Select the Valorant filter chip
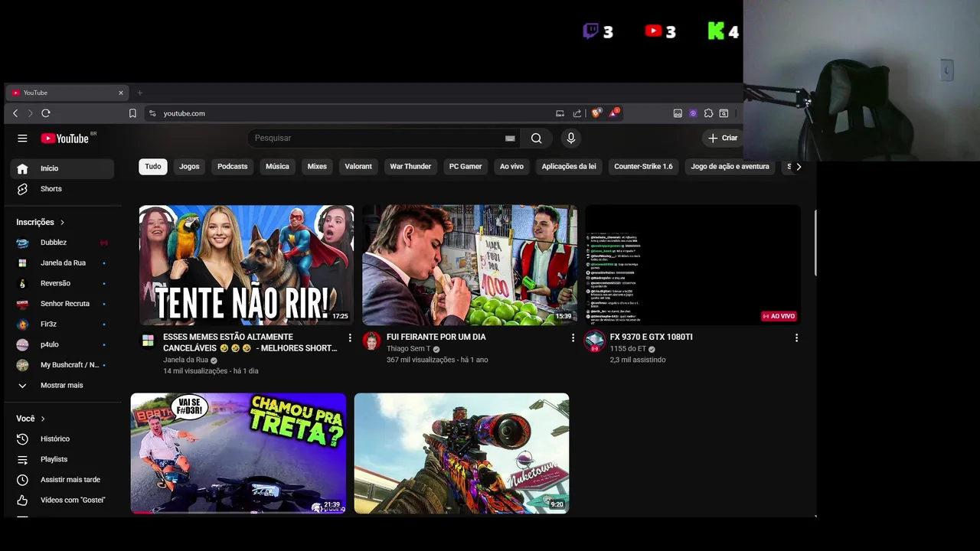This screenshot has width=980, height=551. (358, 166)
